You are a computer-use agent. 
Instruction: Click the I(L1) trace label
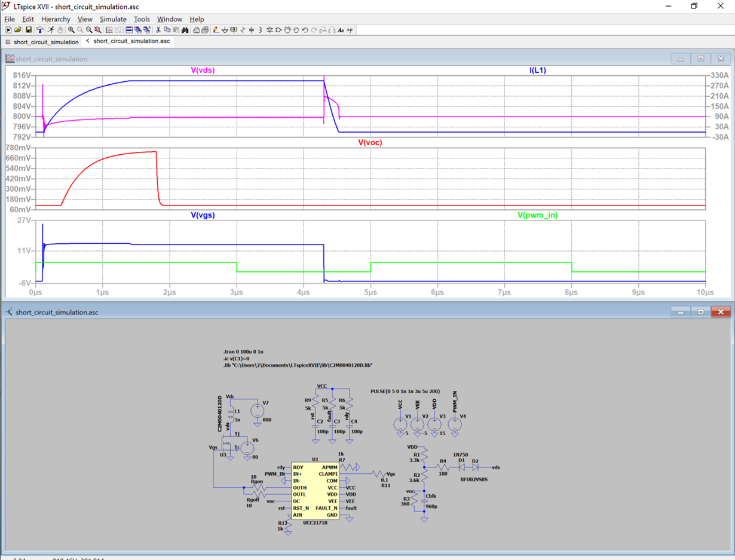pos(537,71)
